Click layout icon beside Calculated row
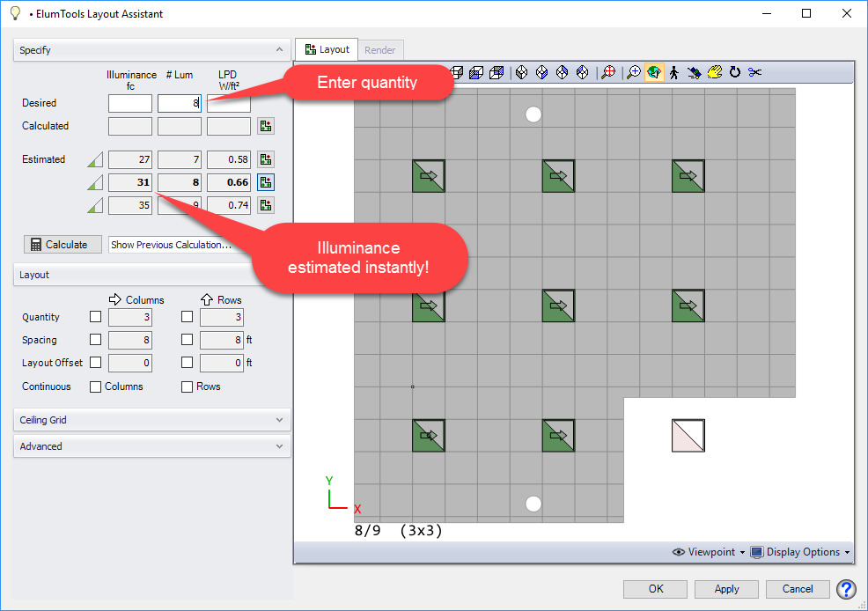The image size is (868, 611). tap(265, 126)
